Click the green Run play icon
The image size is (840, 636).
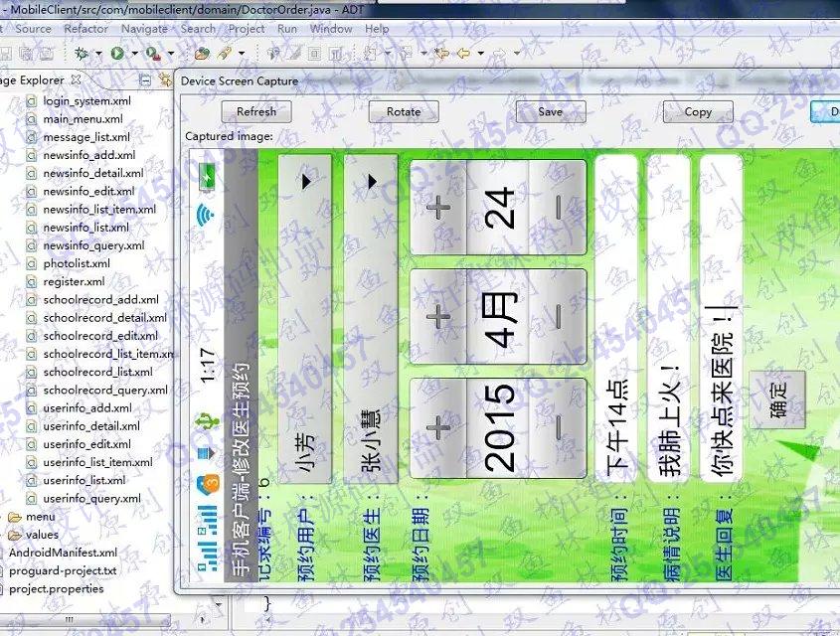click(x=117, y=53)
